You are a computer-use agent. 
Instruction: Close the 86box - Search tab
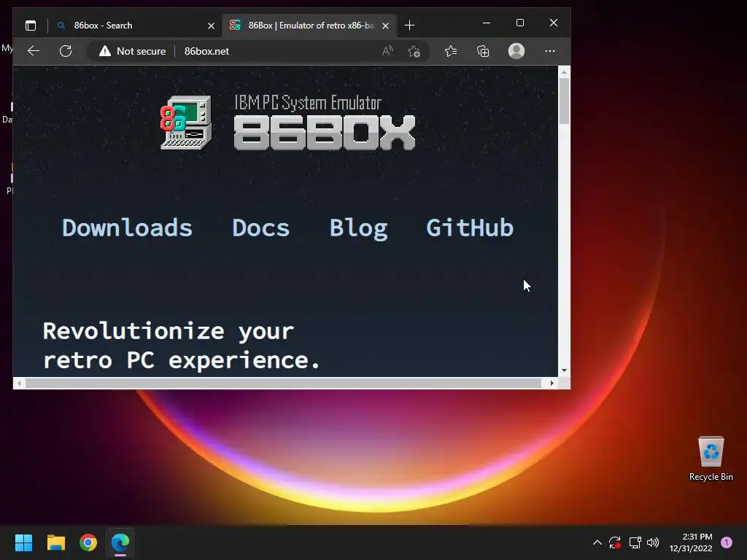pos(211,26)
